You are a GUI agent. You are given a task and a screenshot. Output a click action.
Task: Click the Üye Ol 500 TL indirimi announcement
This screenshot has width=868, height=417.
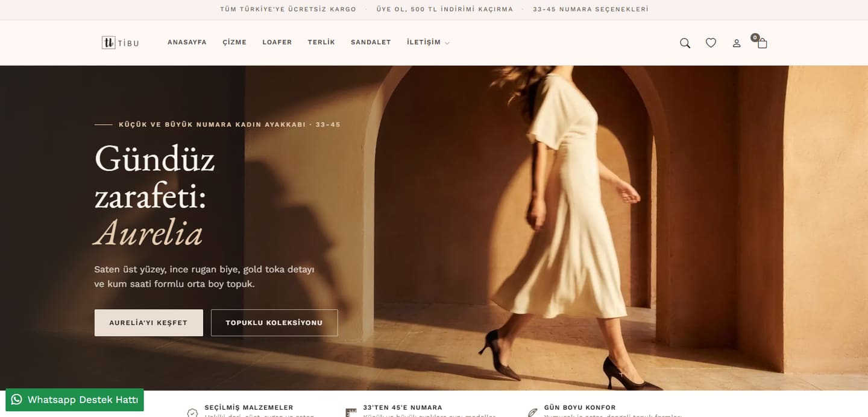[444, 9]
